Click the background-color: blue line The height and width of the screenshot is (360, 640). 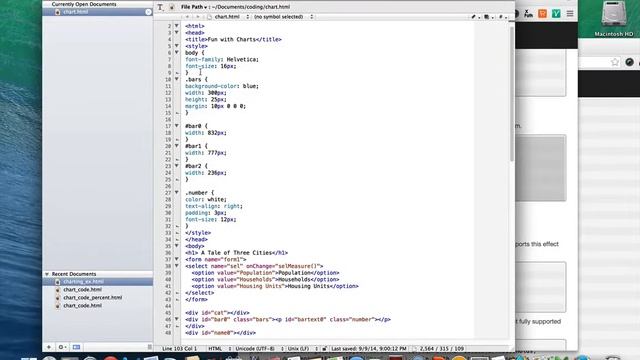(x=222, y=86)
